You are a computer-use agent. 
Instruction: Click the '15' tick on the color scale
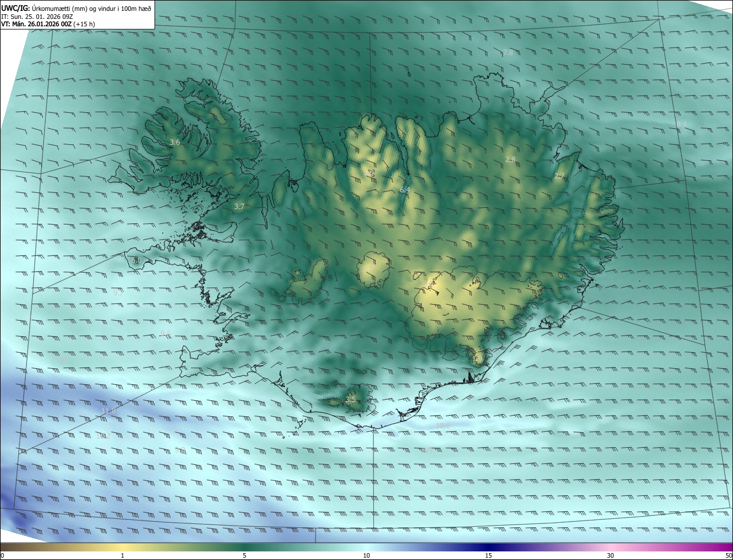[488, 555]
